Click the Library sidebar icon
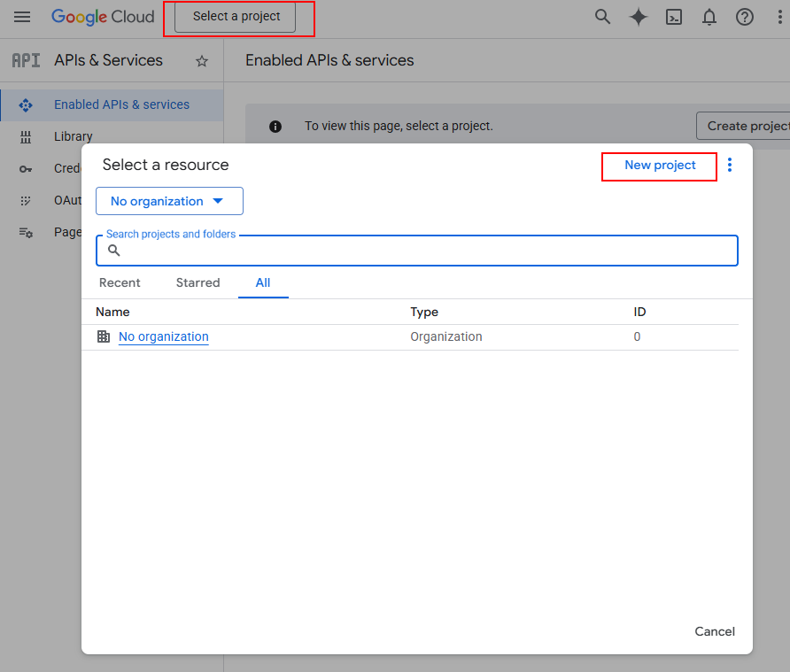790x672 pixels. point(26,136)
